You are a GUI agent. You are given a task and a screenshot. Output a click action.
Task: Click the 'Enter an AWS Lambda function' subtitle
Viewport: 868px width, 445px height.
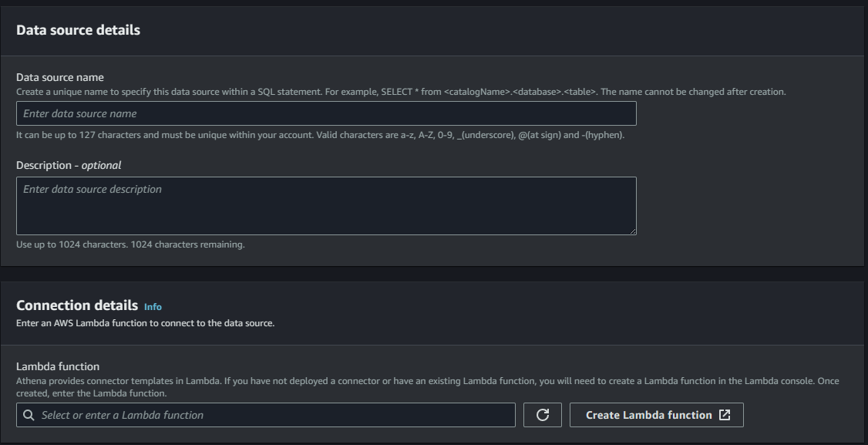[145, 323]
